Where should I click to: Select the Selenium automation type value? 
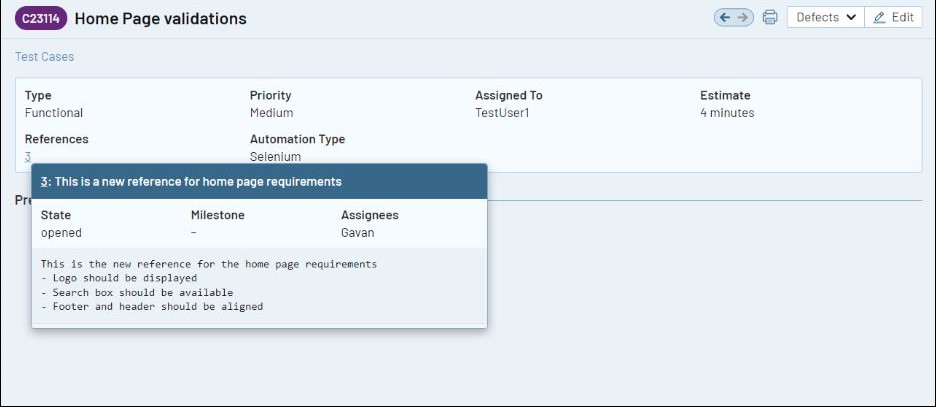pyautogui.click(x=275, y=157)
